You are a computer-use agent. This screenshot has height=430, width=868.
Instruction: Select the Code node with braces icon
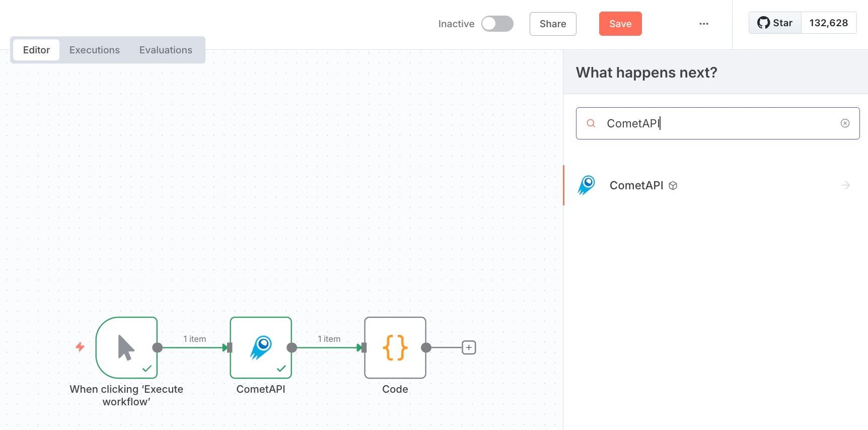click(x=395, y=347)
